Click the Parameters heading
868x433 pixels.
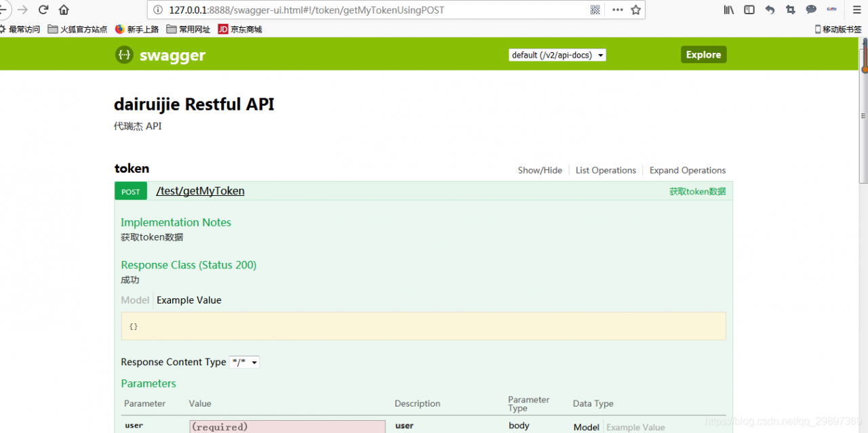click(x=148, y=384)
